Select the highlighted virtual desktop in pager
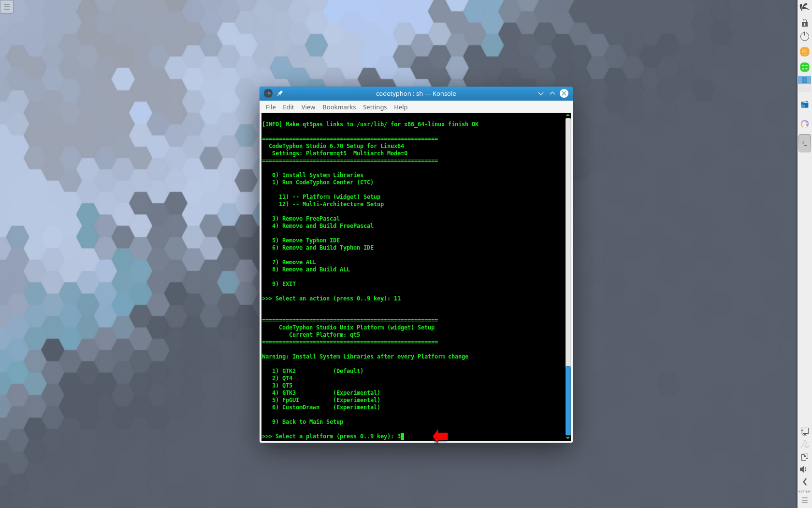This screenshot has height=508, width=812. [x=804, y=80]
